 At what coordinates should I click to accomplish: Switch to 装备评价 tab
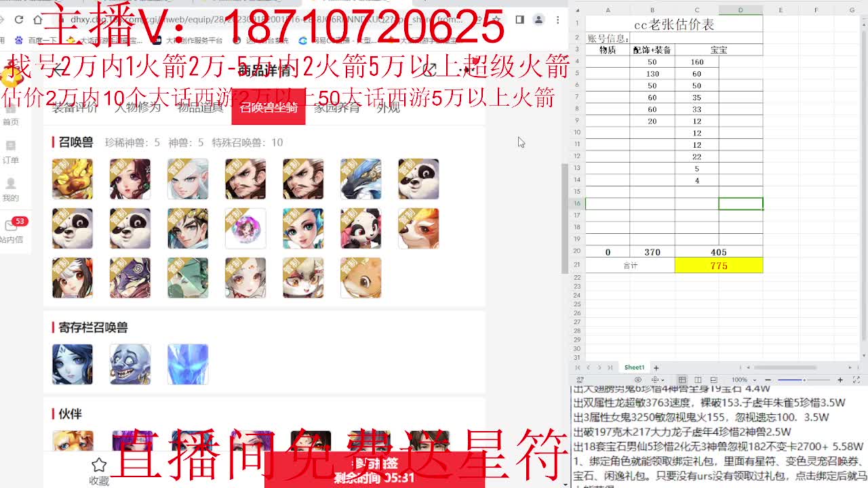pos(75,107)
